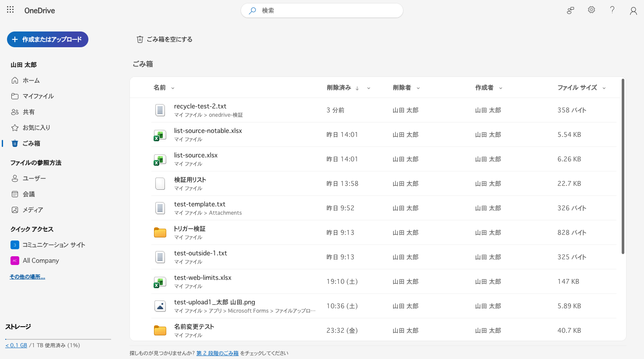Click the 会議 calendar icon
Screen dimensions: 644x359
point(15,194)
